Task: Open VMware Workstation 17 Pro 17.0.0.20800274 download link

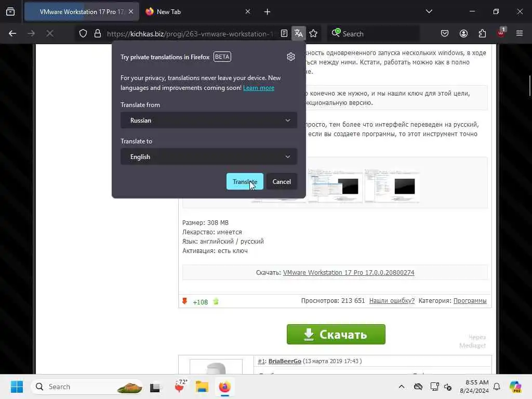Action: coord(349,272)
